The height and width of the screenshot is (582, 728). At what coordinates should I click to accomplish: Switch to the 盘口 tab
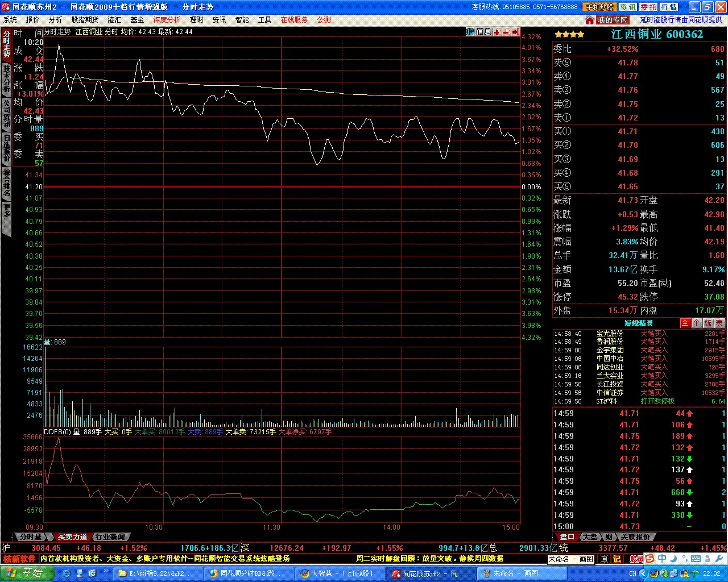567,537
